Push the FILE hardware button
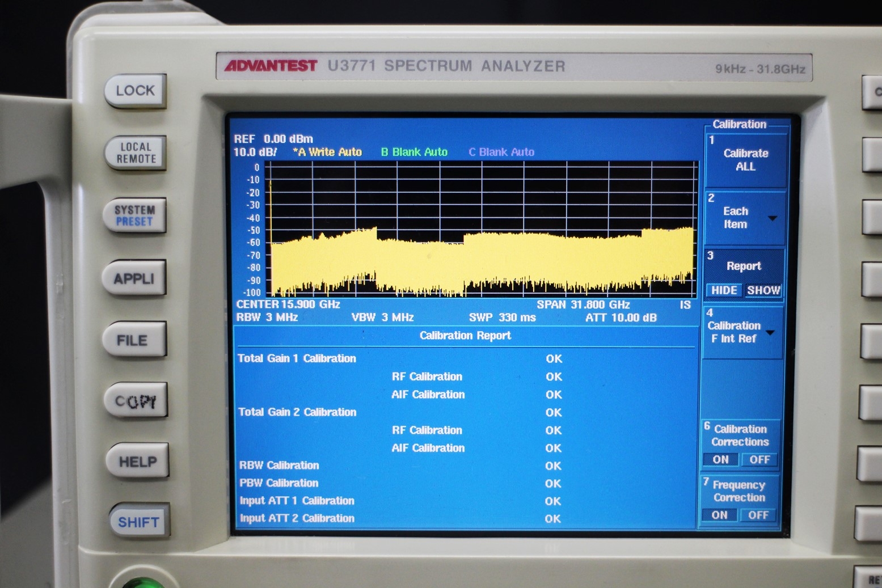 134,340
